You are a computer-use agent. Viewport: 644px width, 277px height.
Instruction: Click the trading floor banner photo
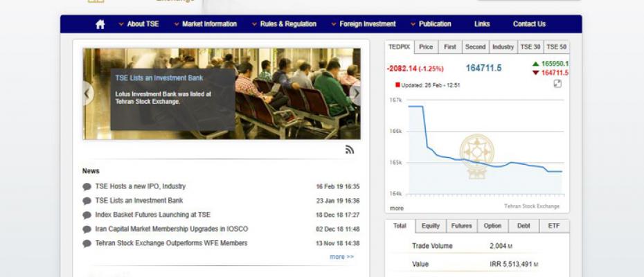coord(222,93)
